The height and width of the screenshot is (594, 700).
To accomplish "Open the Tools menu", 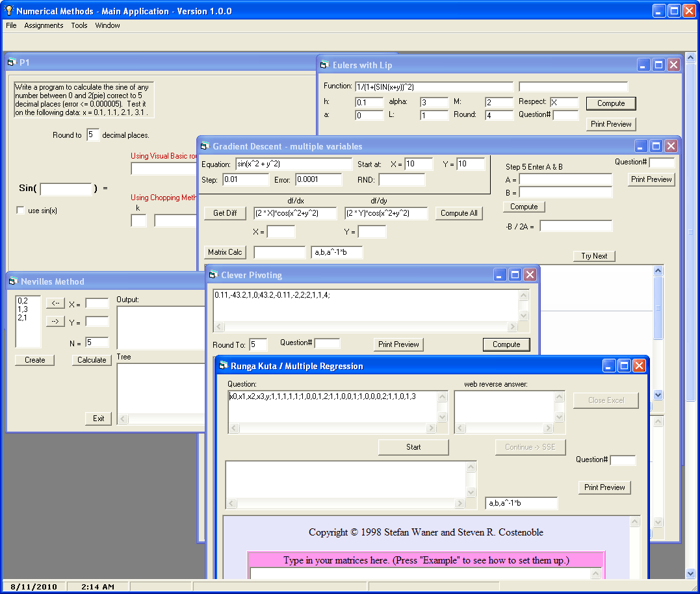I will click(x=79, y=25).
